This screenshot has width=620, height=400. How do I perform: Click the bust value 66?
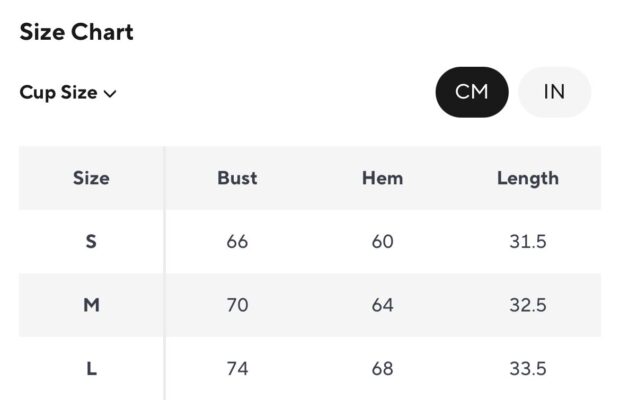coord(237,242)
